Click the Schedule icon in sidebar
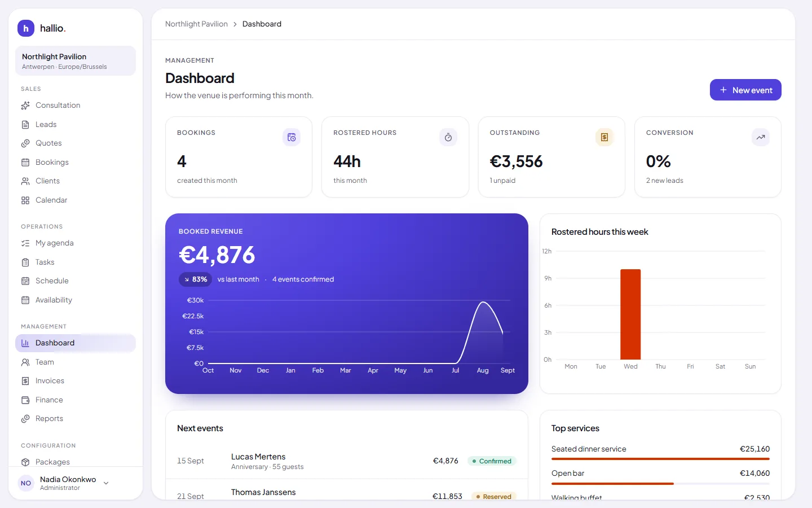Viewport: 812px width, 508px height. pyautogui.click(x=25, y=281)
